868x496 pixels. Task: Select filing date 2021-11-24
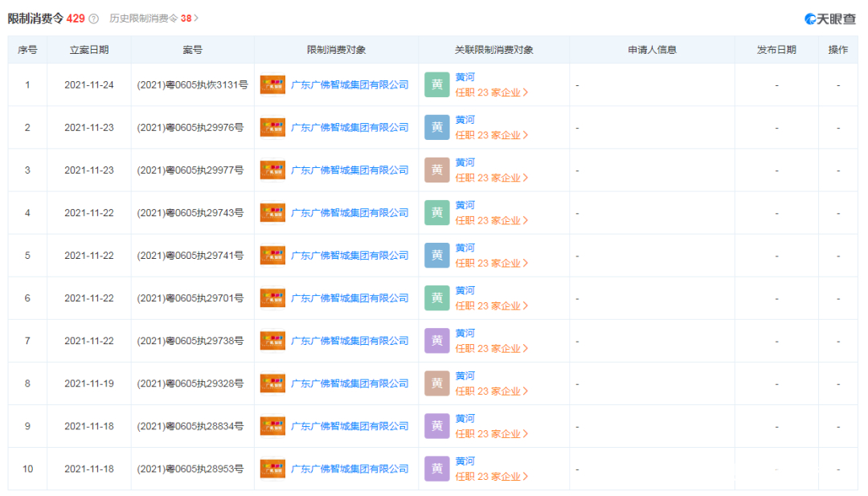[89, 84]
